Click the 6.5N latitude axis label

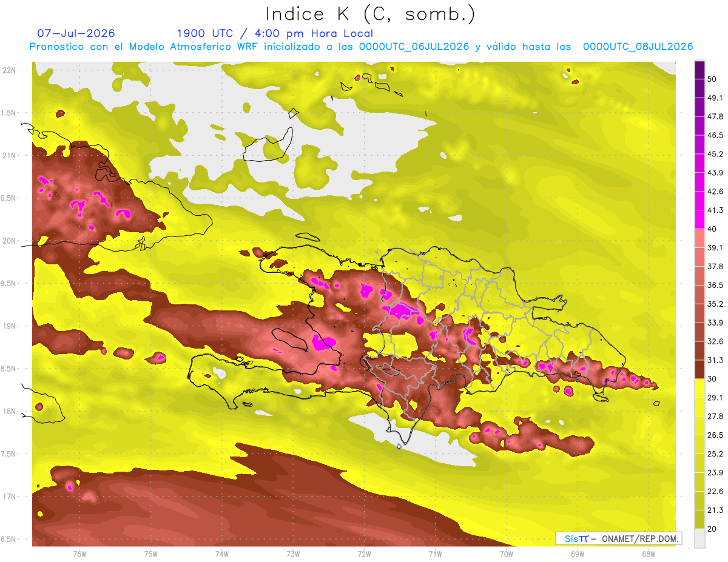[x=8, y=539]
